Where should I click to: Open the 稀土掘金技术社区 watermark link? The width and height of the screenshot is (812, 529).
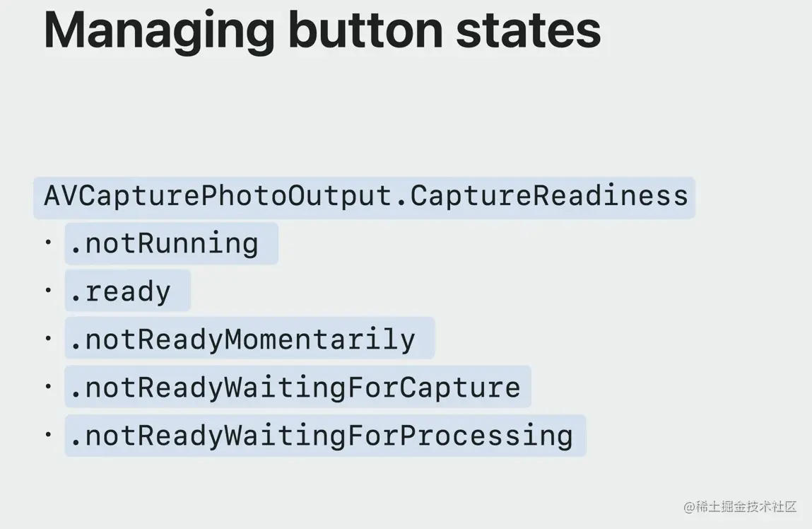[x=740, y=506]
